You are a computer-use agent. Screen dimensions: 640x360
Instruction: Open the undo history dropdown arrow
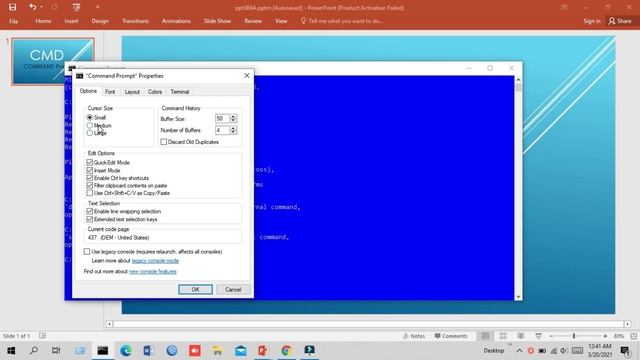(x=41, y=7)
